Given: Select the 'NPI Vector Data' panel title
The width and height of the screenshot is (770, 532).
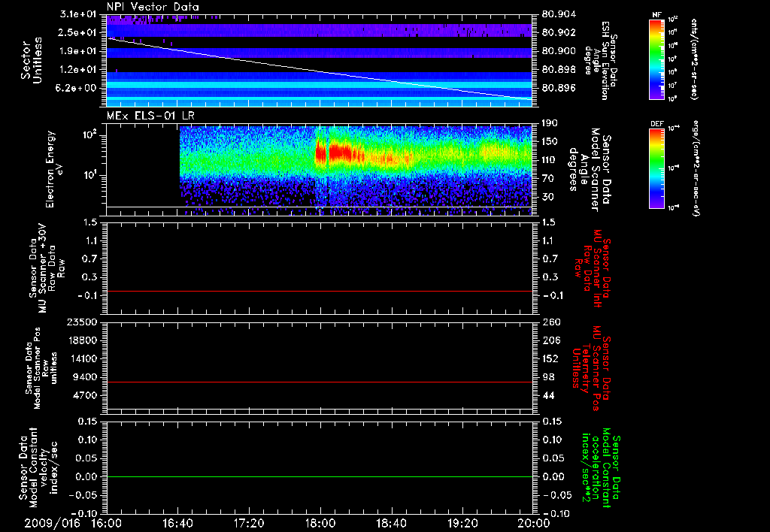Looking at the screenshot, I should click(153, 7).
